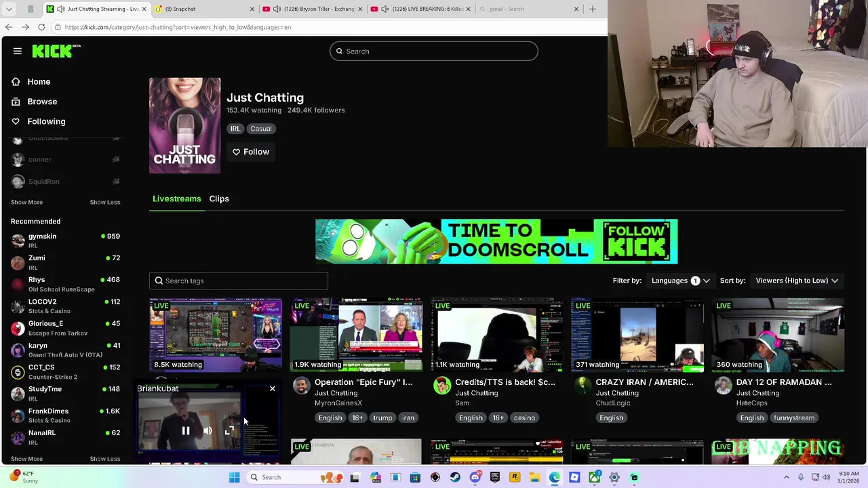
Task: Open LOCOV2 recommended channel
Action: [x=66, y=306]
